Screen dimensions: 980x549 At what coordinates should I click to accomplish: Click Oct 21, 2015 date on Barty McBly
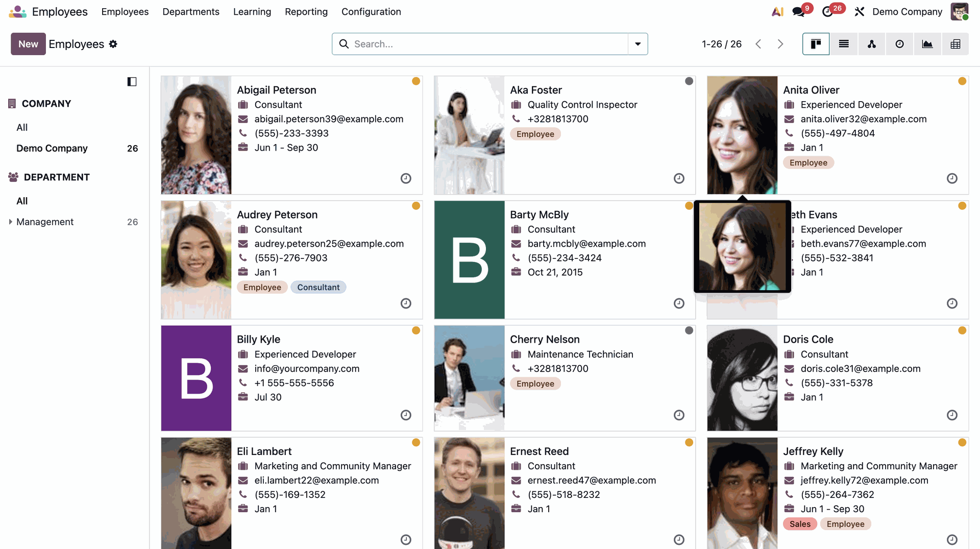[x=555, y=272]
